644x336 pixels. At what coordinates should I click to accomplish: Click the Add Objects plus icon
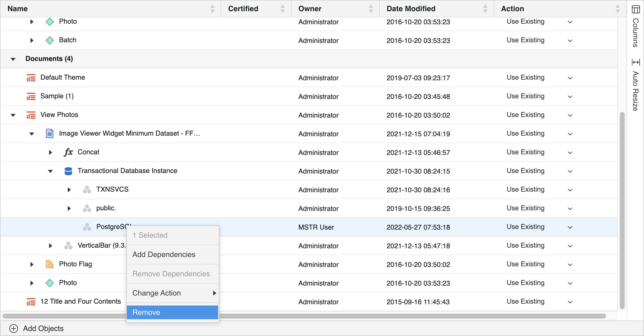[14, 329]
